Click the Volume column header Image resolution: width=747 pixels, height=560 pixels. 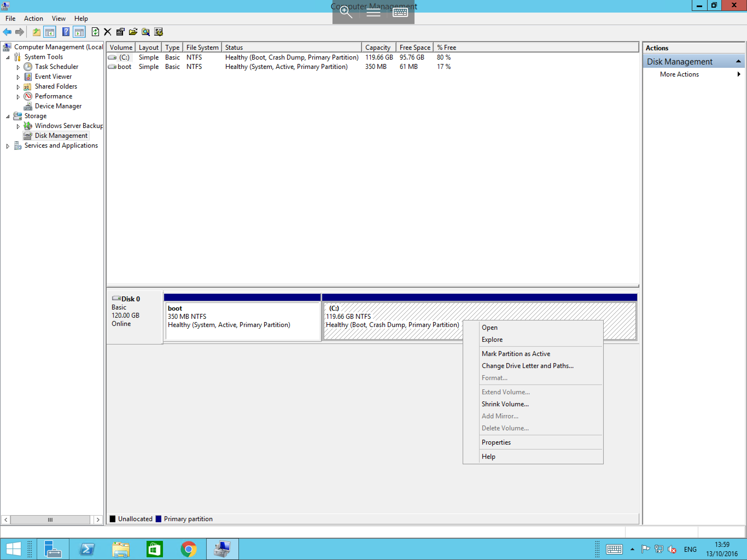(121, 47)
